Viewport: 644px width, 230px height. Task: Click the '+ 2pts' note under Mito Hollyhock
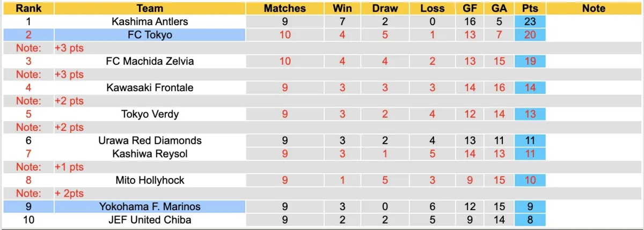[69, 194]
